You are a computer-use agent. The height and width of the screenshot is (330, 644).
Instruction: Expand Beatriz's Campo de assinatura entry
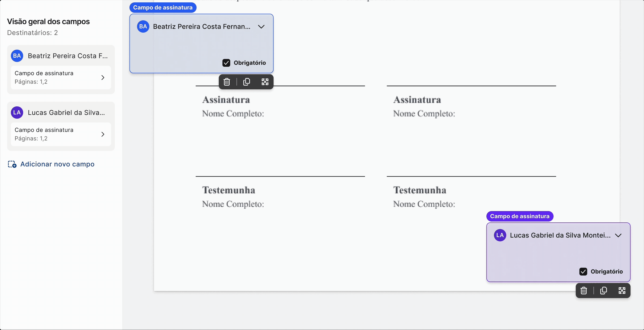coord(103,78)
